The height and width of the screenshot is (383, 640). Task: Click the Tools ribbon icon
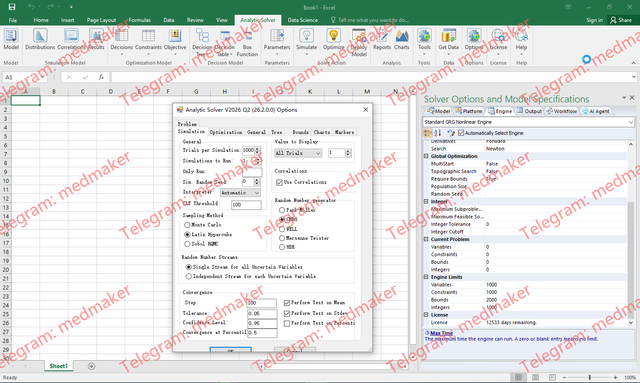(x=424, y=36)
